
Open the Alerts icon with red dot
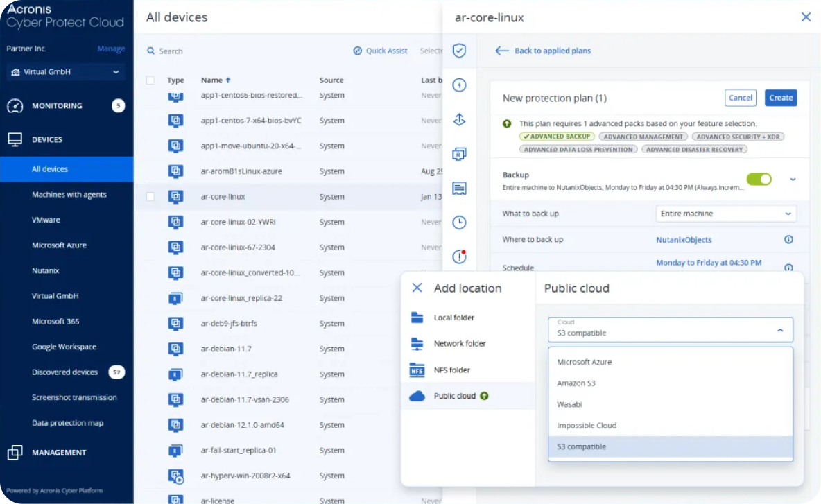(458, 257)
